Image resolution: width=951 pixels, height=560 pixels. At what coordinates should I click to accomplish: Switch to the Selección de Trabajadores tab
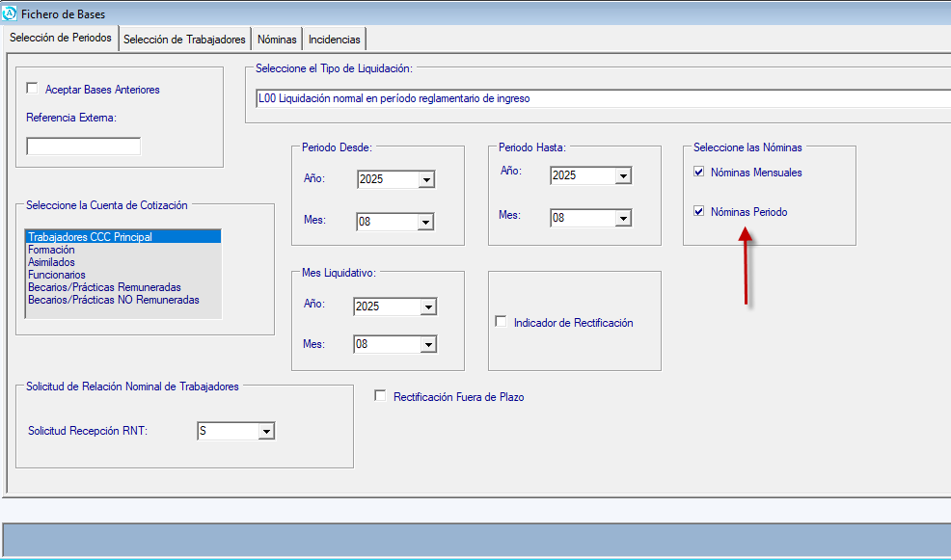pos(184,40)
